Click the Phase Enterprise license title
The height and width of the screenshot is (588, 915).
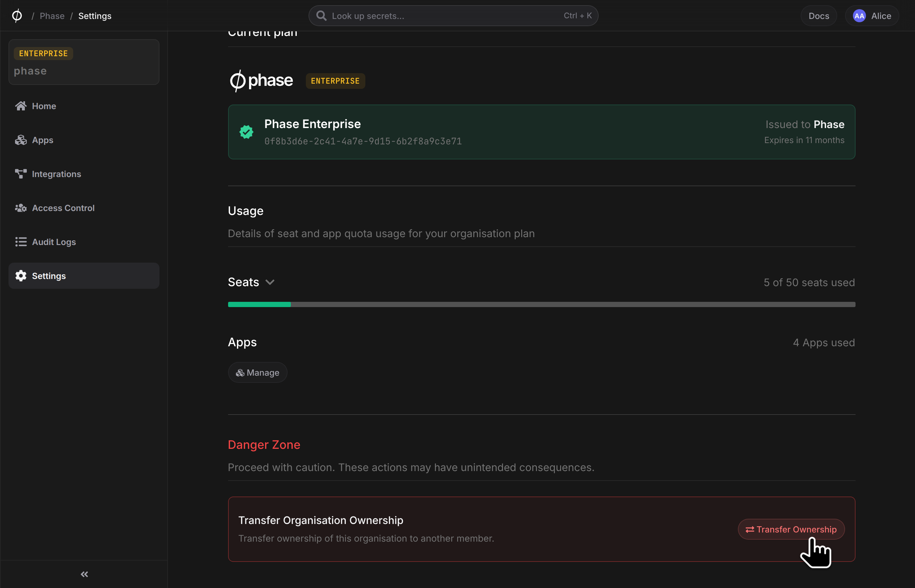[x=312, y=124]
